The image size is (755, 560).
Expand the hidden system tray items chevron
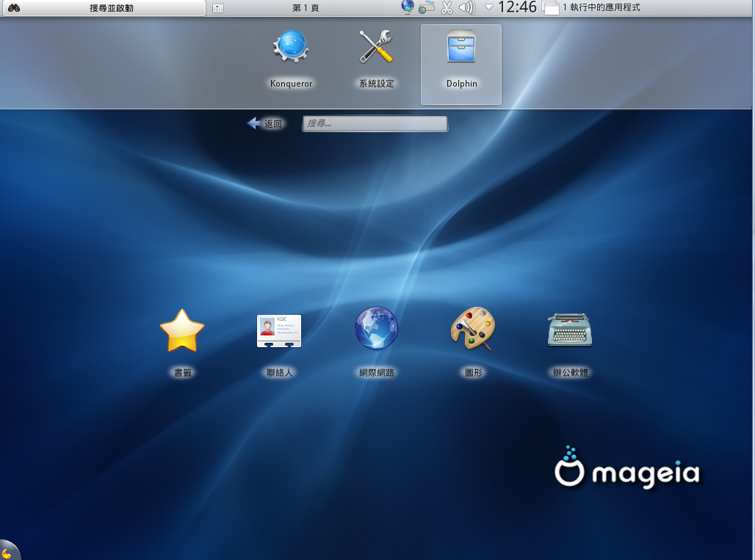click(x=488, y=8)
